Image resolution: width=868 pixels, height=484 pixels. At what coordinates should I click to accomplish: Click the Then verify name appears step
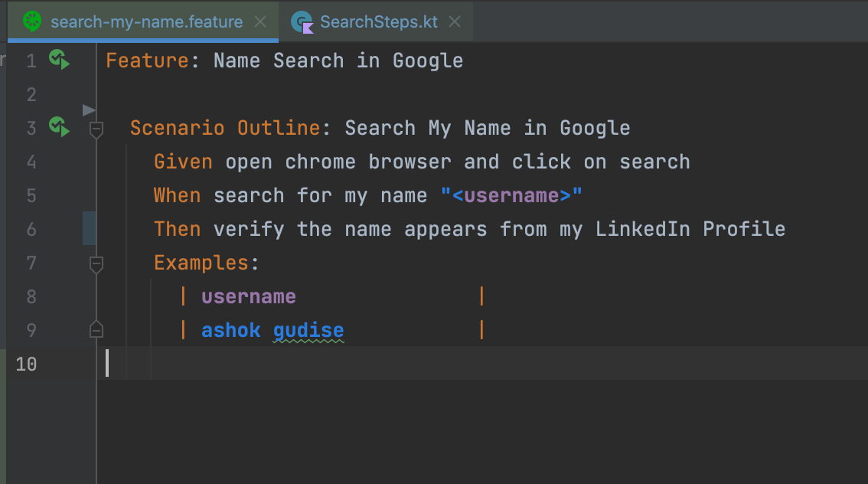pyautogui.click(x=469, y=229)
